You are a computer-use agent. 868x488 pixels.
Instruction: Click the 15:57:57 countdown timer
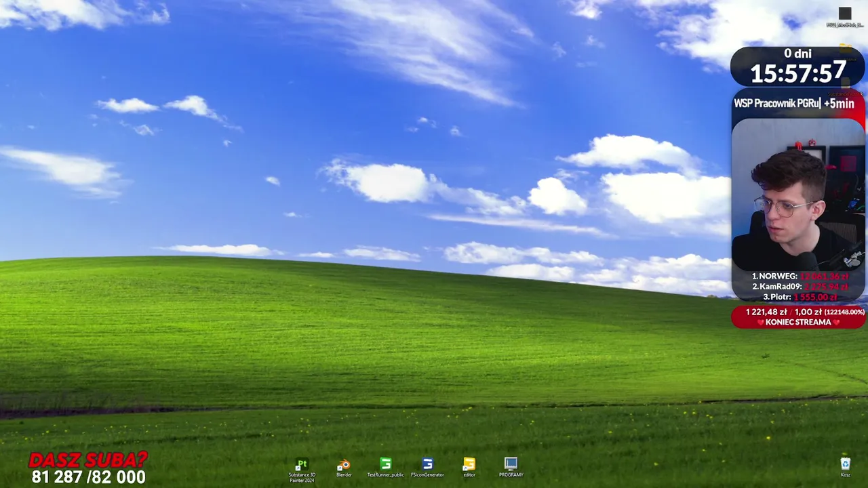click(x=797, y=73)
